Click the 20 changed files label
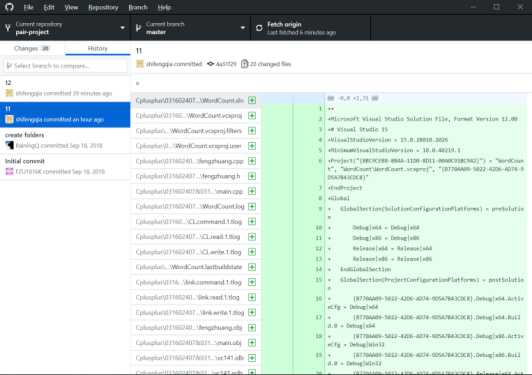This screenshot has height=375, width=532. (x=270, y=64)
